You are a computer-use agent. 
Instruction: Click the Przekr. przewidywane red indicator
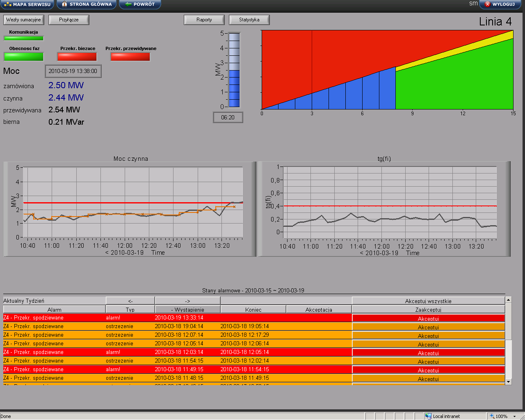pyautogui.click(x=130, y=57)
